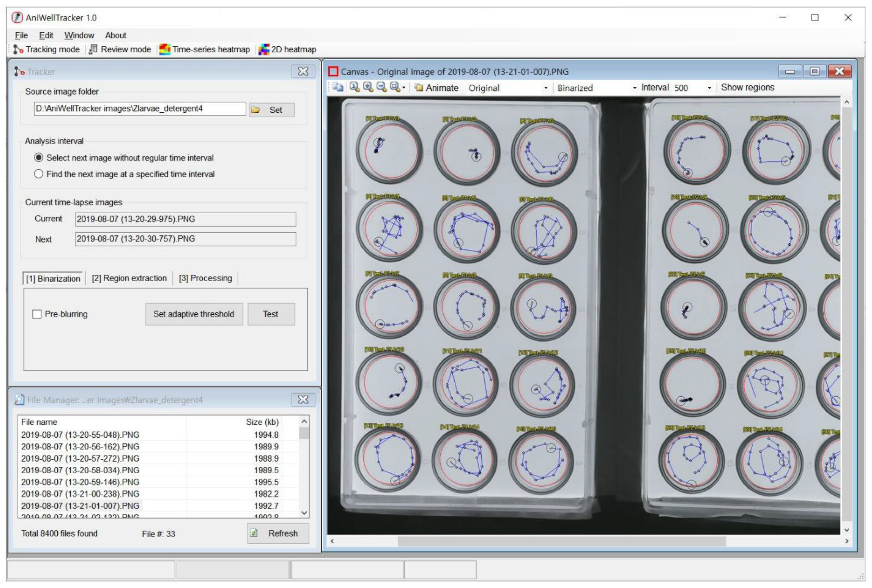Click the zoom to actual size icon

[354, 87]
